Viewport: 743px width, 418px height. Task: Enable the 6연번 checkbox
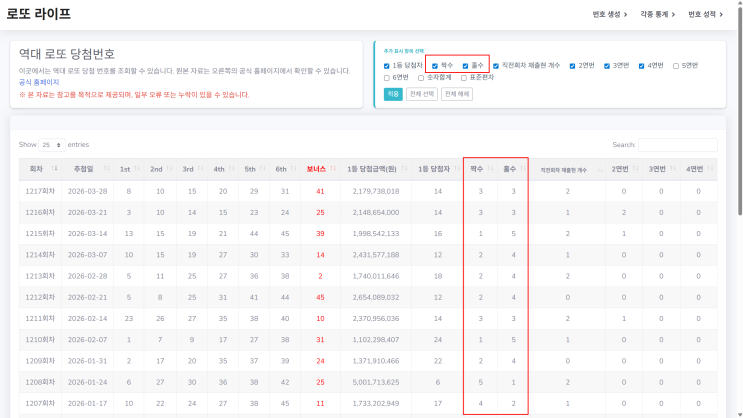coord(386,78)
